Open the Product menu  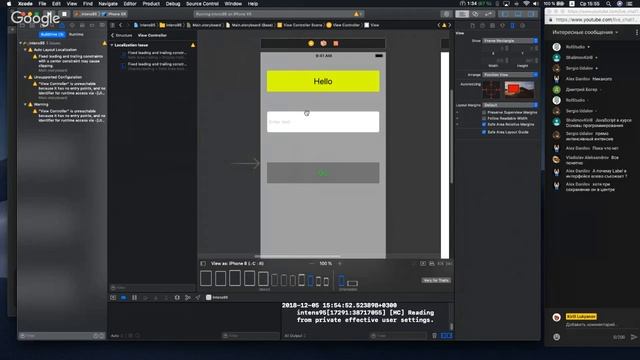click(151, 4)
